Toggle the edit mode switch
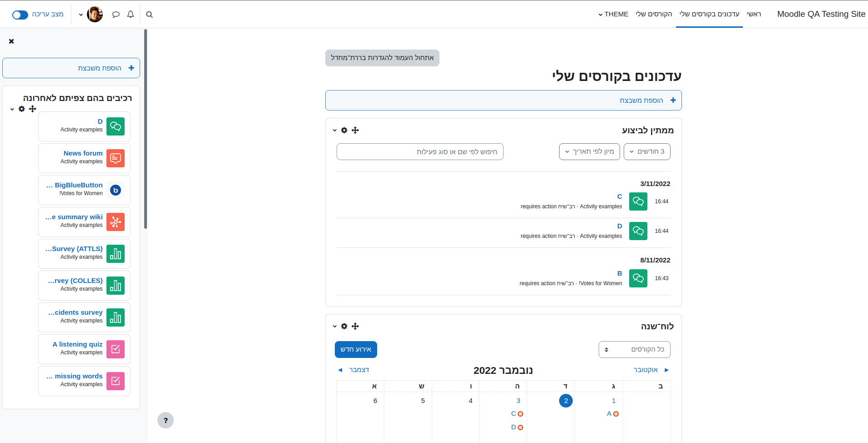 (20, 15)
